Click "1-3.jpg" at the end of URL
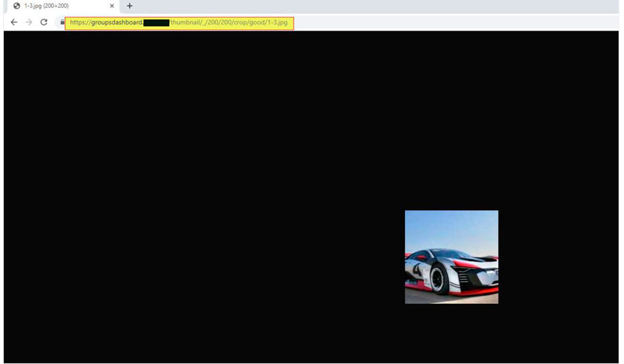Viewport: 624px width, 364px height. (x=276, y=22)
